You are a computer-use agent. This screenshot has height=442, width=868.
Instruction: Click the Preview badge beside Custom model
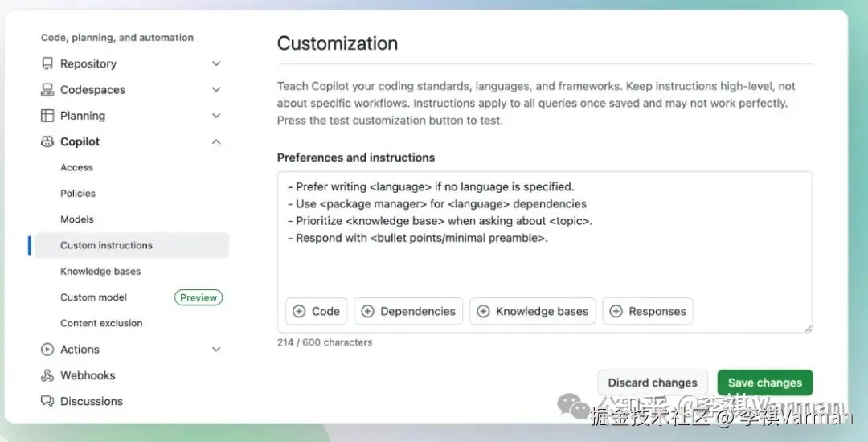(x=199, y=297)
